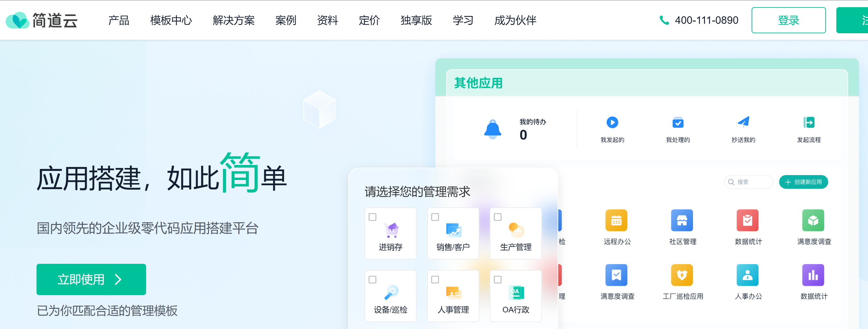Open 发起流程 via its green arrow icon
868x329 pixels.
click(x=809, y=122)
